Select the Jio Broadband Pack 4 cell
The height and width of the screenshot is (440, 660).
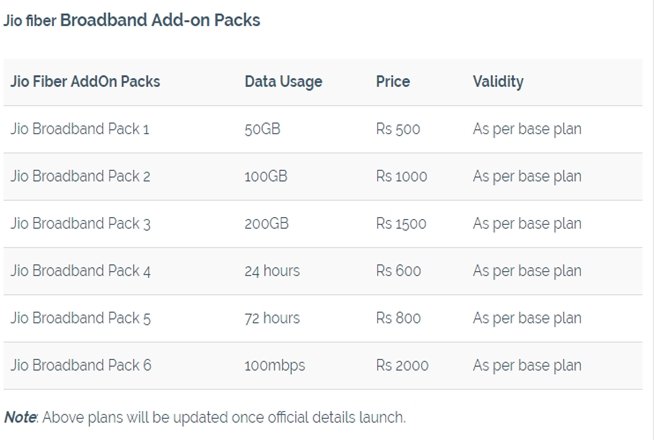click(x=81, y=271)
